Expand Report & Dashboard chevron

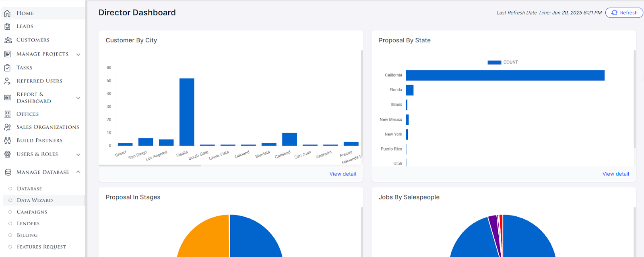78,98
